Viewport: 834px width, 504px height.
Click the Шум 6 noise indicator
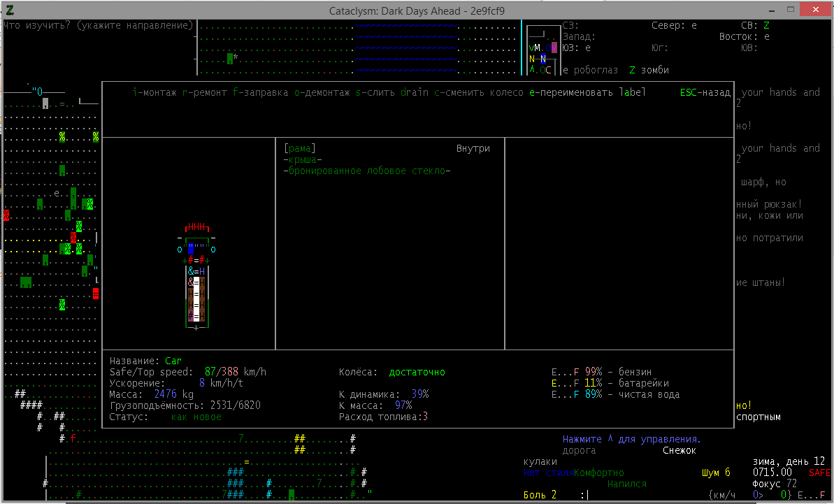(716, 473)
